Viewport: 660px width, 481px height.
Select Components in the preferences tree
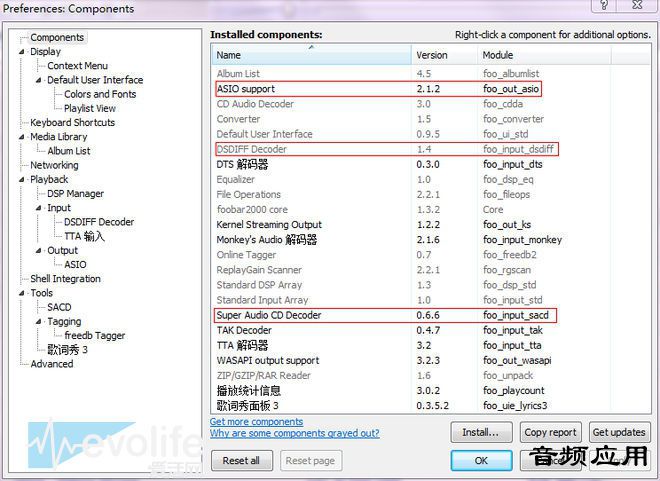click(57, 37)
